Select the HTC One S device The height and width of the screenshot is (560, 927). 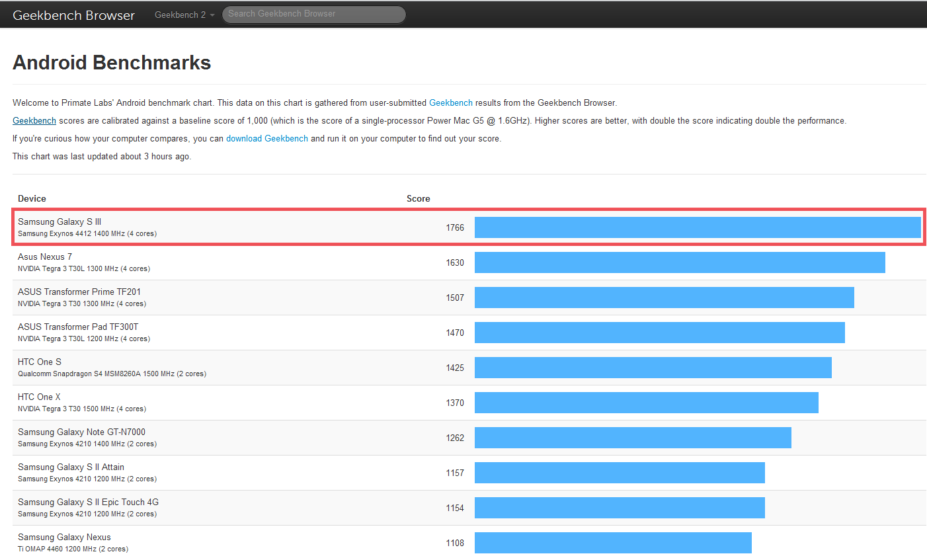click(40, 362)
